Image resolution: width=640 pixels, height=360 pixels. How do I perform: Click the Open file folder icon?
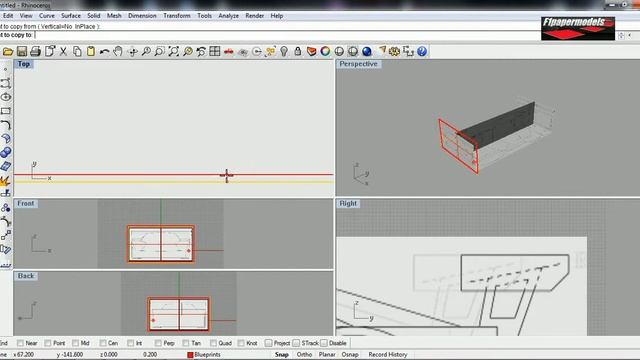pyautogui.click(x=8, y=51)
